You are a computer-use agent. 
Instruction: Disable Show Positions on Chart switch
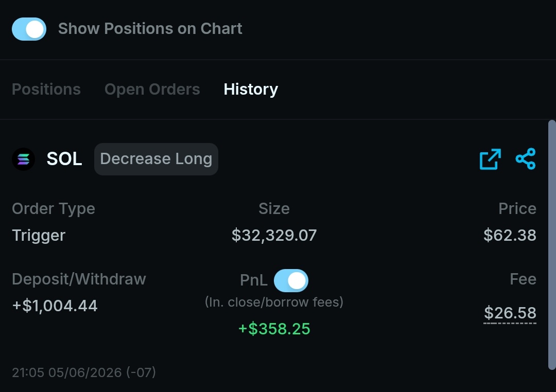pos(29,29)
